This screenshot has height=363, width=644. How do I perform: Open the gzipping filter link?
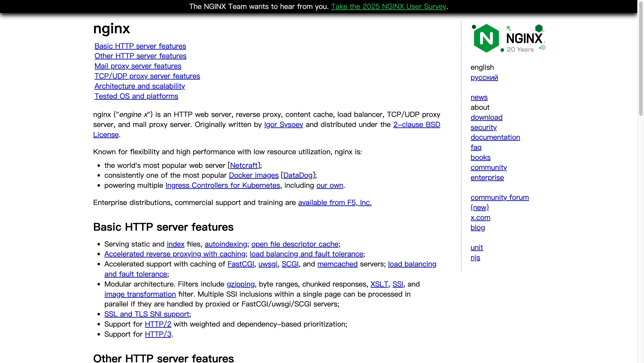point(241,284)
